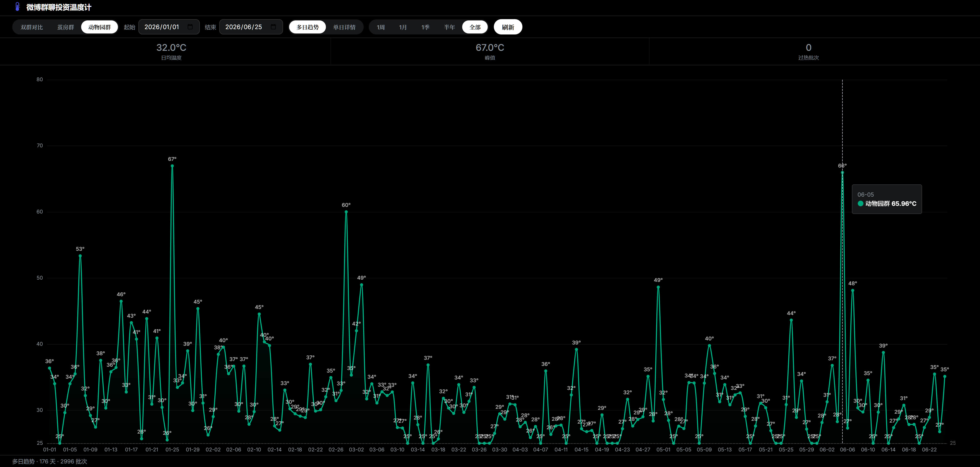Select the 双群对比 group option

(32, 27)
